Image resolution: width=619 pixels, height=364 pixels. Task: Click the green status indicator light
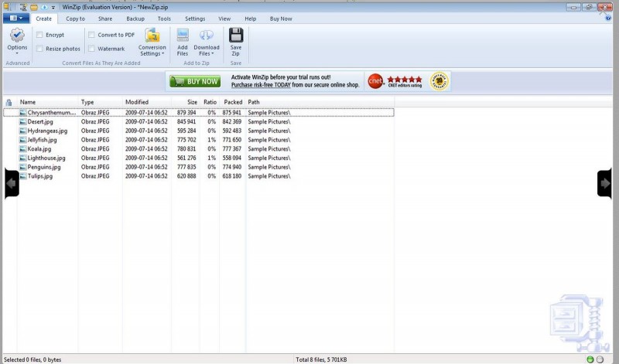590,359
